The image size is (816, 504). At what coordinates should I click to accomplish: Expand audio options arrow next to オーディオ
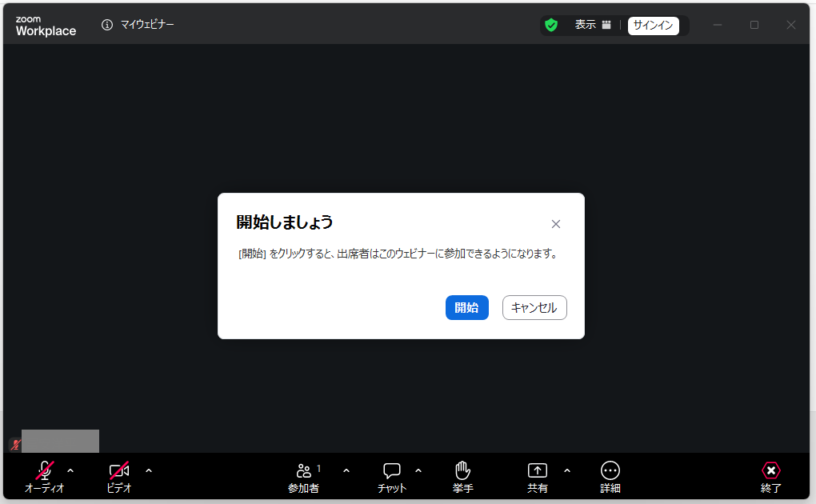click(70, 470)
